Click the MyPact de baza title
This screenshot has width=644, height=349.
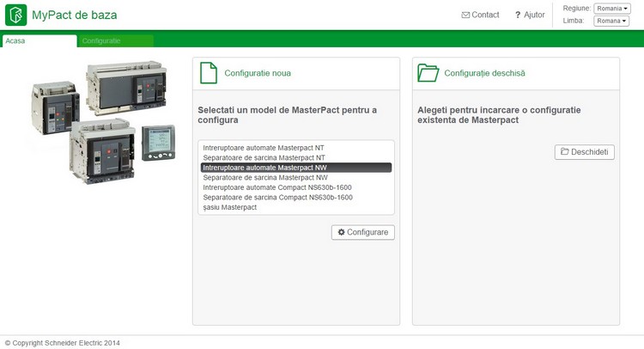click(75, 15)
